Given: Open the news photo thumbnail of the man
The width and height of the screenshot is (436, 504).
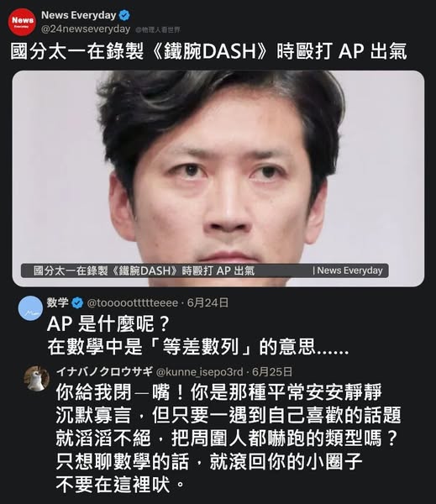Looking at the screenshot, I should (x=218, y=178).
